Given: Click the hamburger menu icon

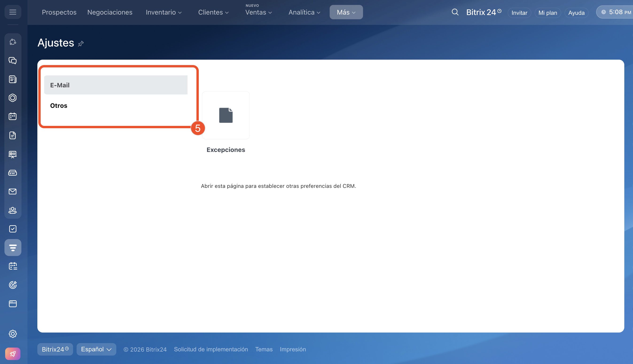Looking at the screenshot, I should 13,12.
